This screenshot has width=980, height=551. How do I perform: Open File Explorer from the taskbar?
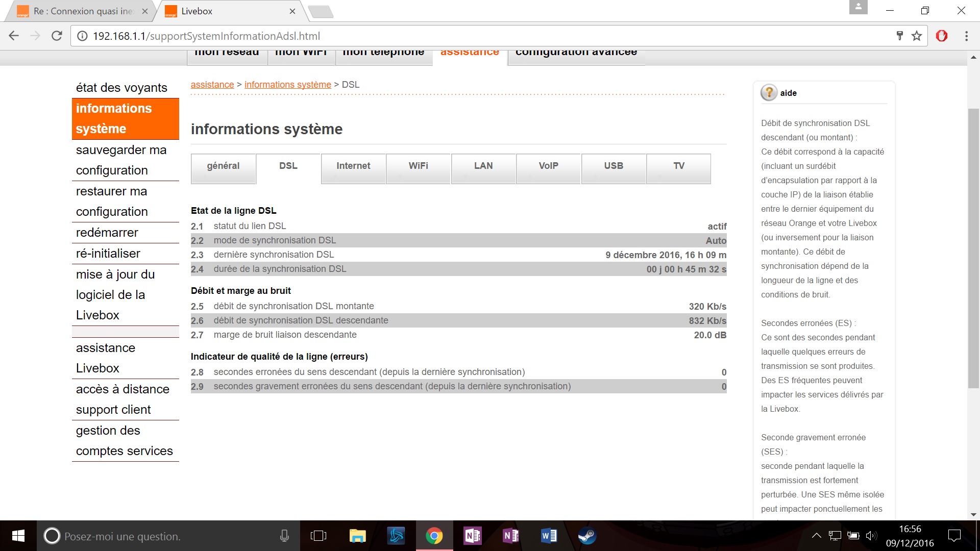click(x=357, y=536)
